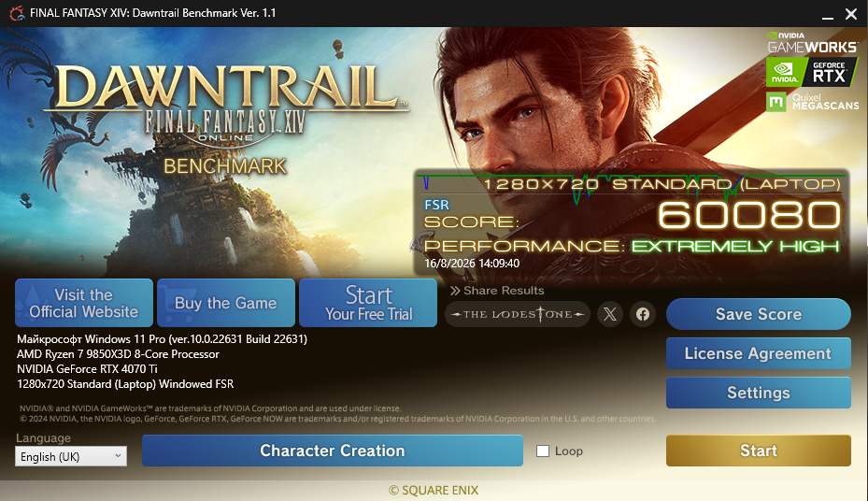Viewport: 868px width, 501px height.
Task: Share results on X (Twitter)
Action: click(x=610, y=314)
